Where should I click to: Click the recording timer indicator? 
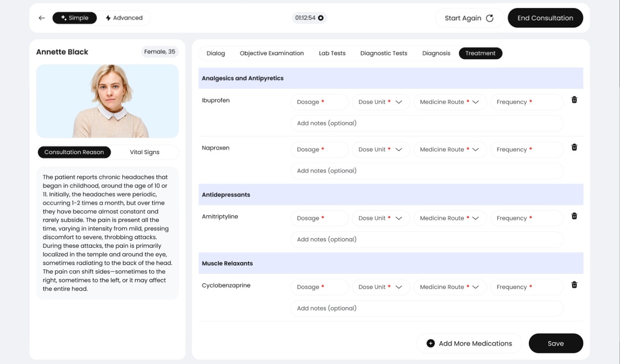click(x=309, y=18)
